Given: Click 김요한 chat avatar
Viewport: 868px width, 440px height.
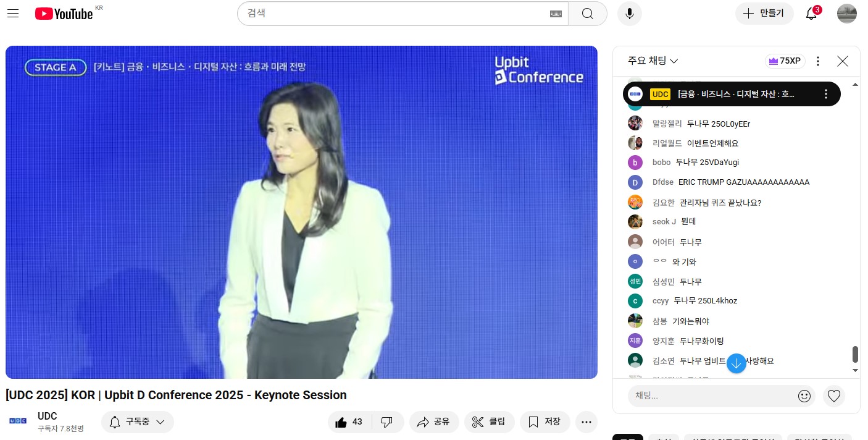Looking at the screenshot, I should (x=635, y=202).
